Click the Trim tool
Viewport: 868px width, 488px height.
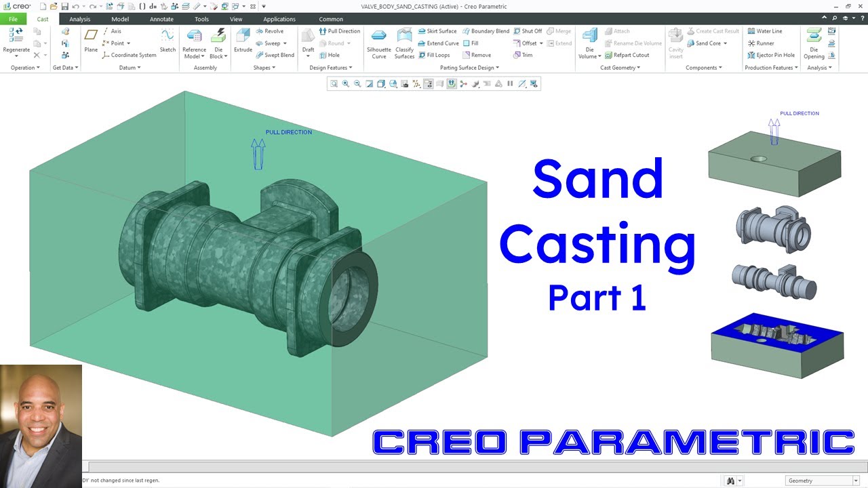pos(523,55)
